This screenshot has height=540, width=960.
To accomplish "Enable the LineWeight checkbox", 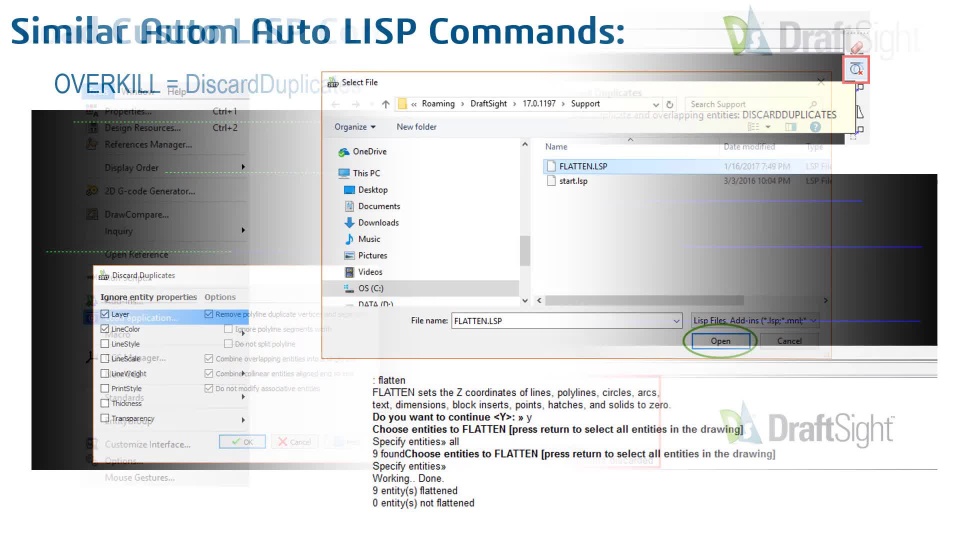I will point(105,373).
